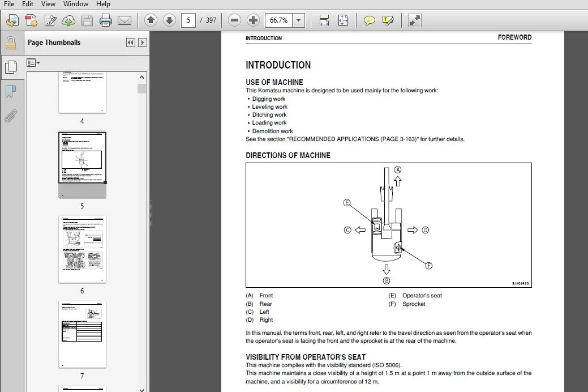Select page 7 thumbnail
Image resolution: width=588 pixels, height=392 pixels.
82,334
